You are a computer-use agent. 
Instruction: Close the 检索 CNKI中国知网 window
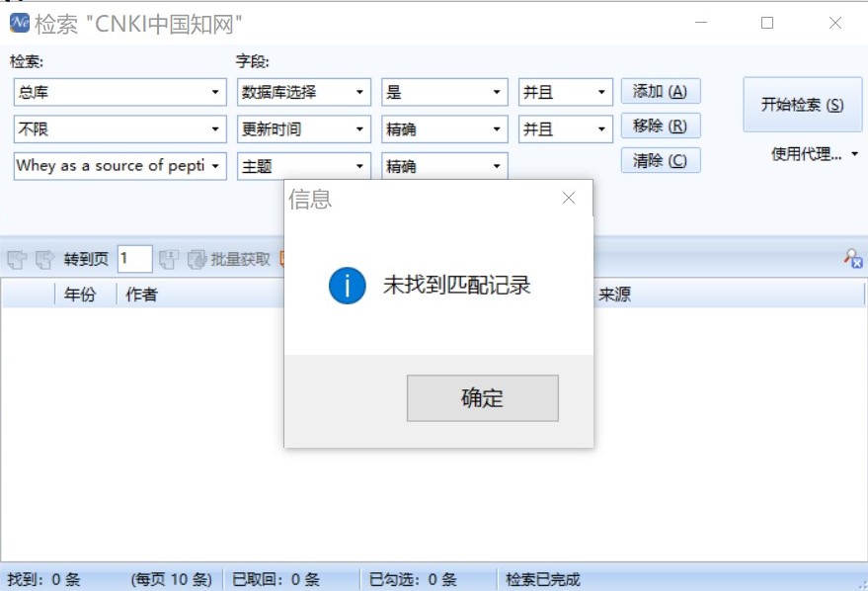[834, 23]
